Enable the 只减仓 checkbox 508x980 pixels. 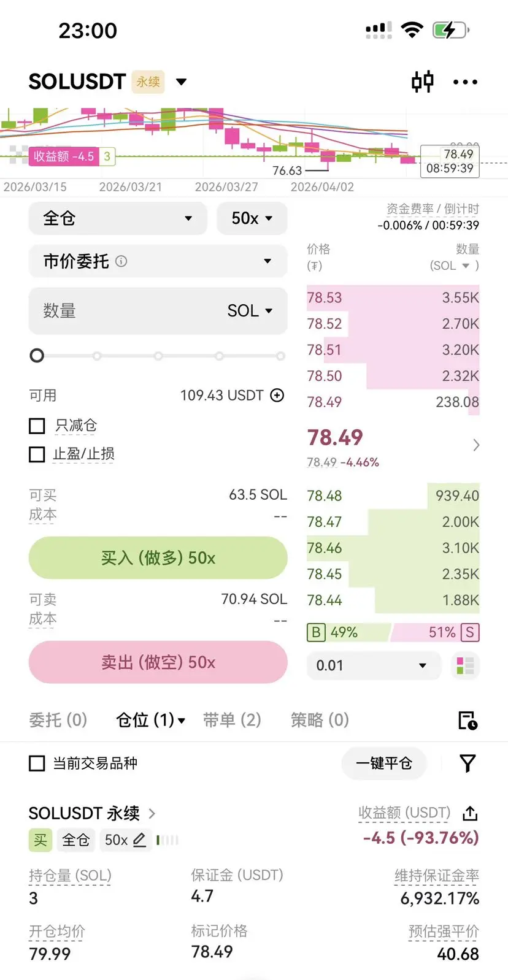click(37, 426)
